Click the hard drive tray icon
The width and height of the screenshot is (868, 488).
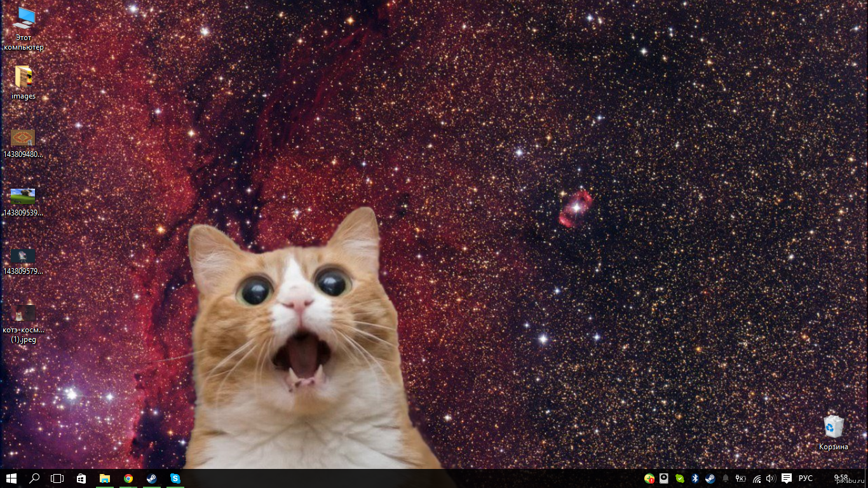tap(664, 478)
